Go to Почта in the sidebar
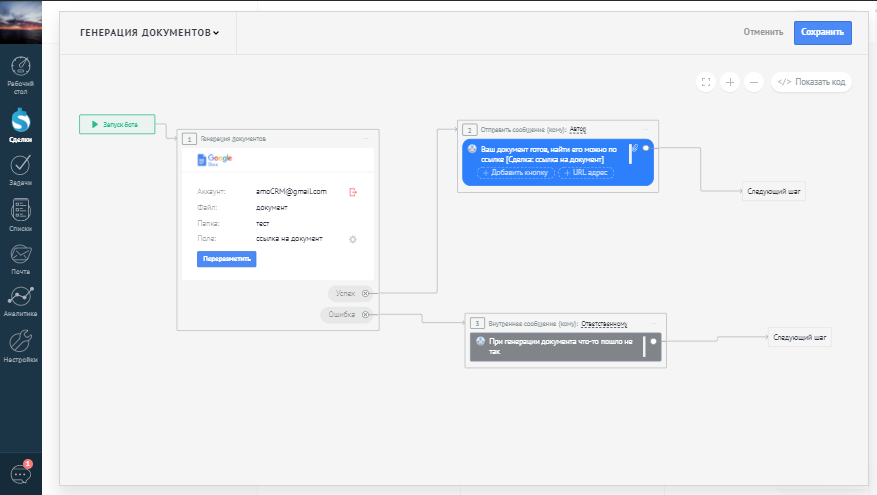 20,257
